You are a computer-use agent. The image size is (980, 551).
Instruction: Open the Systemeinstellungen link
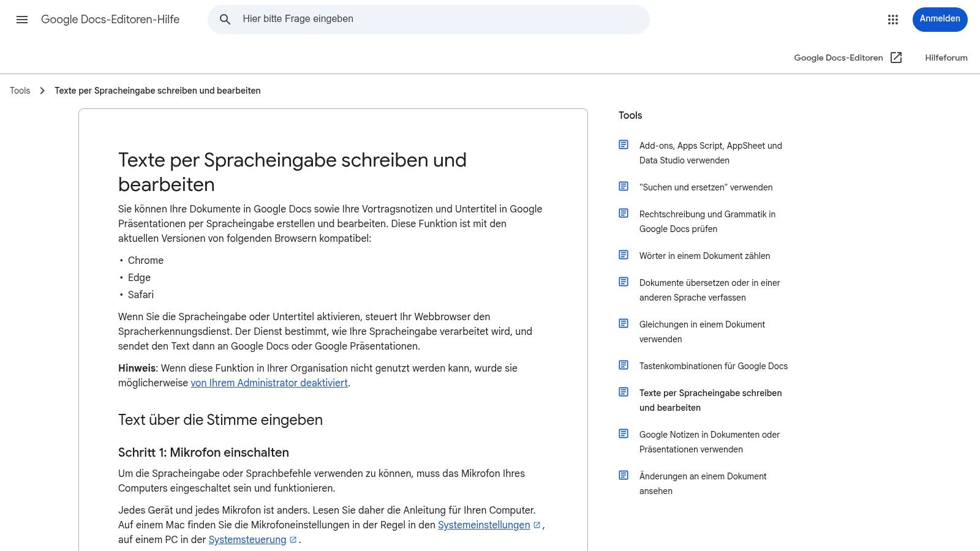484,525
